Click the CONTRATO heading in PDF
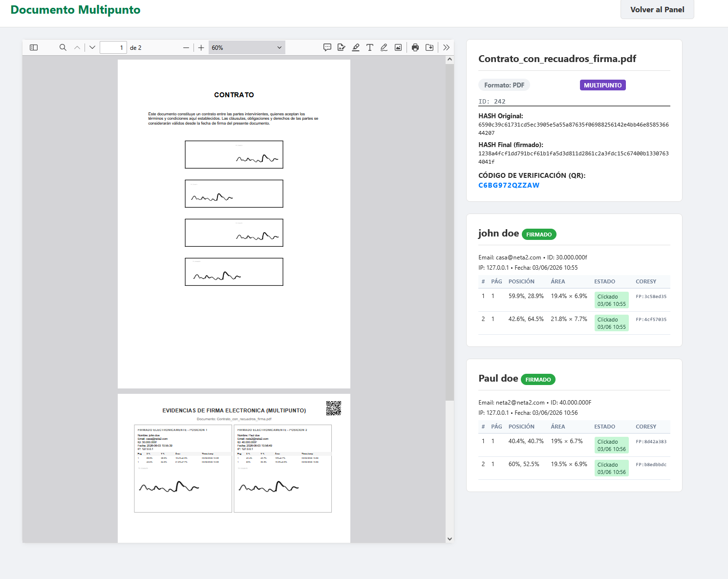The height and width of the screenshot is (579, 728). (234, 95)
